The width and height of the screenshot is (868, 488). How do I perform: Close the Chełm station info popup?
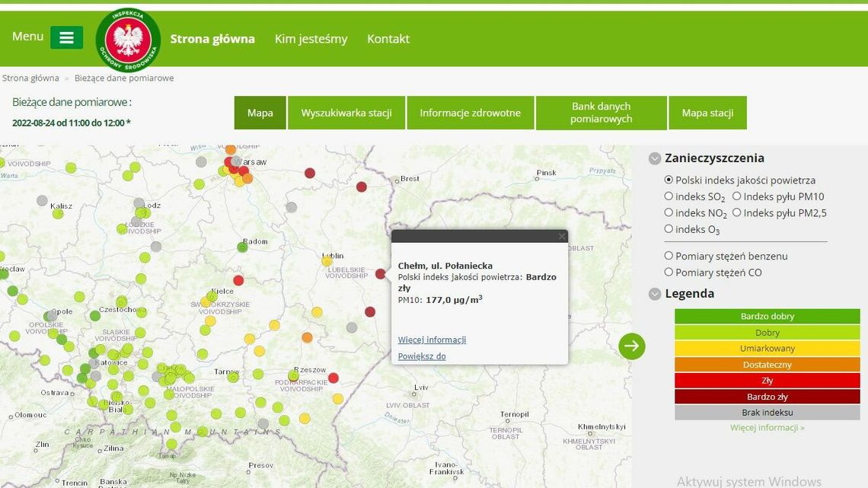point(562,236)
